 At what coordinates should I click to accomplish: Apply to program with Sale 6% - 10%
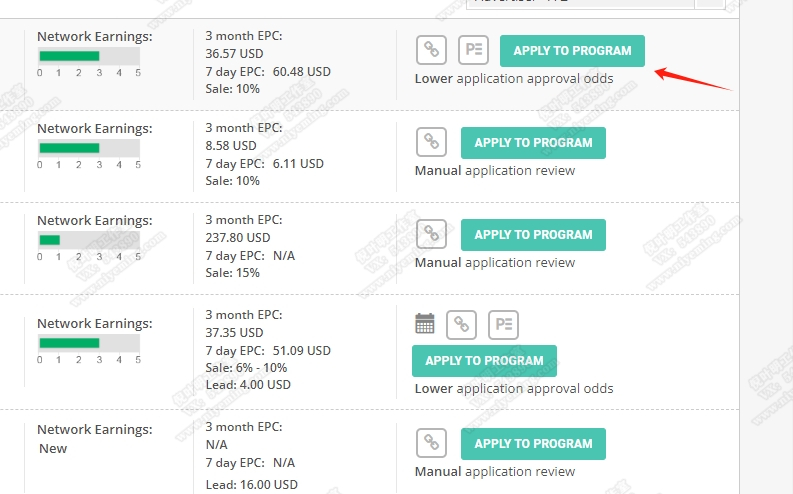[484, 361]
